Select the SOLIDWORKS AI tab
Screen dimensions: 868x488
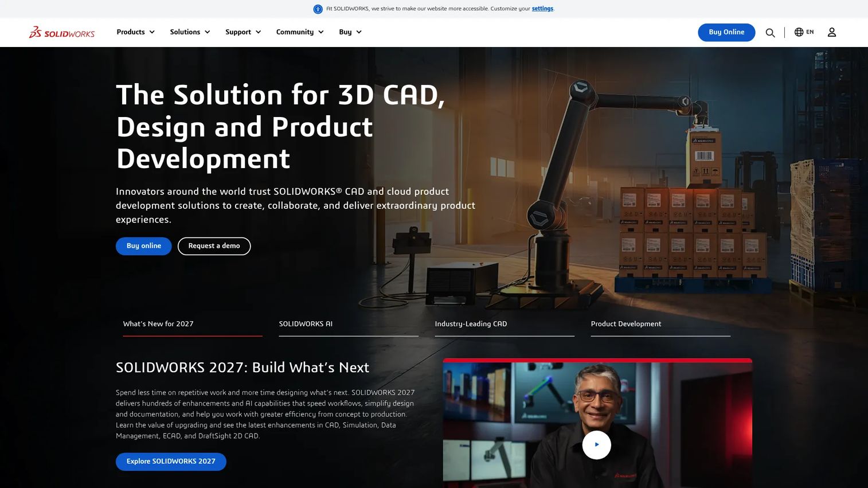coord(349,325)
